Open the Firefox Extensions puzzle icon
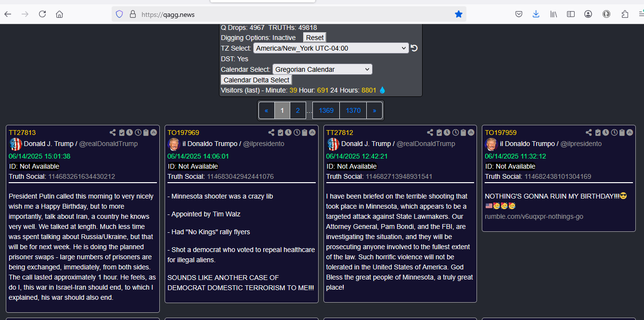This screenshot has height=320, width=644. [625, 14]
